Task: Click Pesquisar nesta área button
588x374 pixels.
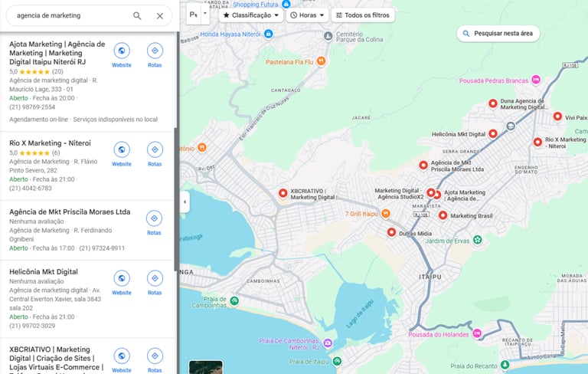Action: [x=498, y=34]
